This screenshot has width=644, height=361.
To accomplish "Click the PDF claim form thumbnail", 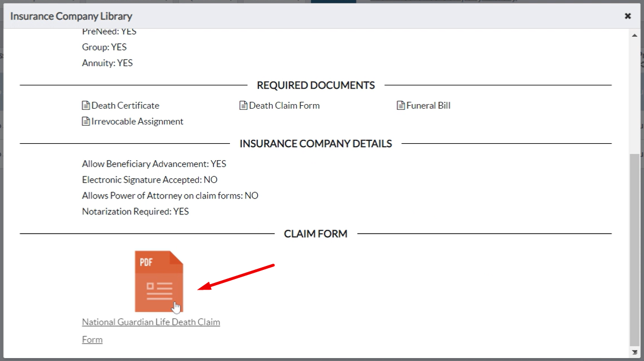I will coord(159,281).
